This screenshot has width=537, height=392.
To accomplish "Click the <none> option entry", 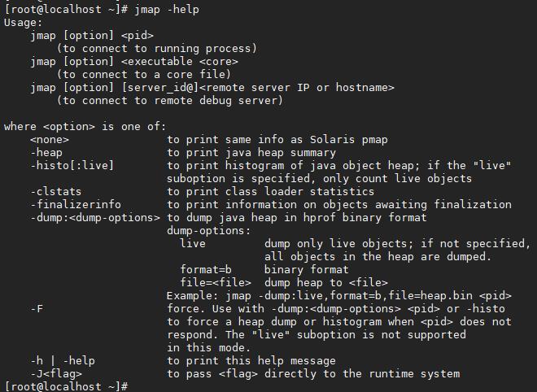I will (50, 140).
